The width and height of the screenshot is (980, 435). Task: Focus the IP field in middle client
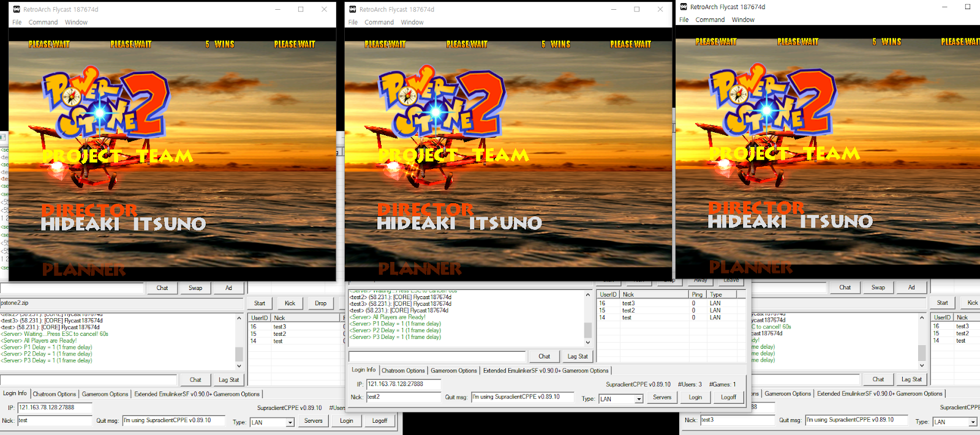pyautogui.click(x=403, y=384)
